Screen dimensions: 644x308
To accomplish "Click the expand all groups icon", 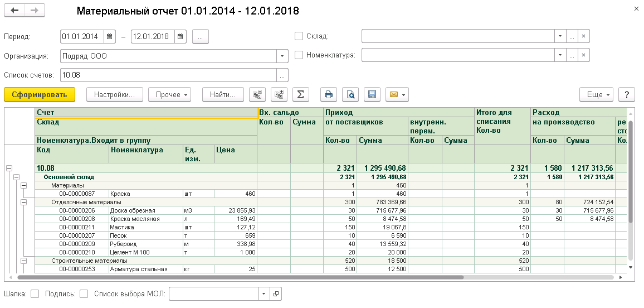I will point(279,94).
